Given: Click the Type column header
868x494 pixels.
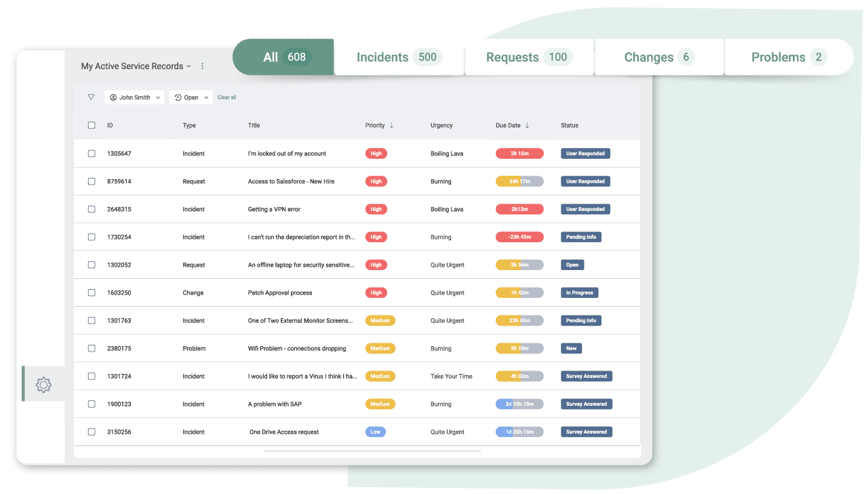Looking at the screenshot, I should [x=189, y=125].
